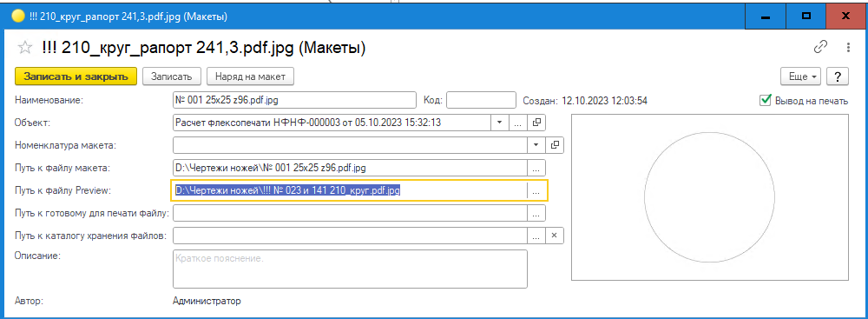Click Записать и закрыть button
The height and width of the screenshot is (319, 868).
click(x=76, y=76)
